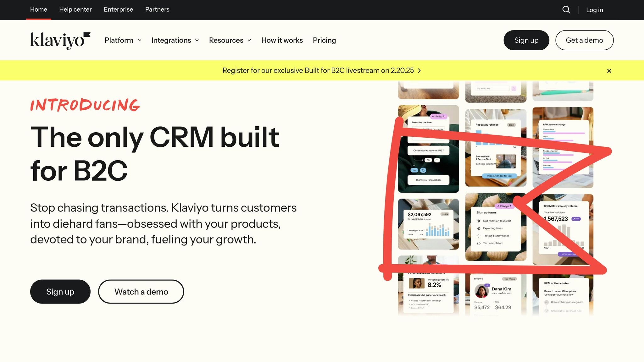Image resolution: width=644 pixels, height=362 pixels.
Task: Open the Built for B2C livestream registration link
Action: coord(322,70)
